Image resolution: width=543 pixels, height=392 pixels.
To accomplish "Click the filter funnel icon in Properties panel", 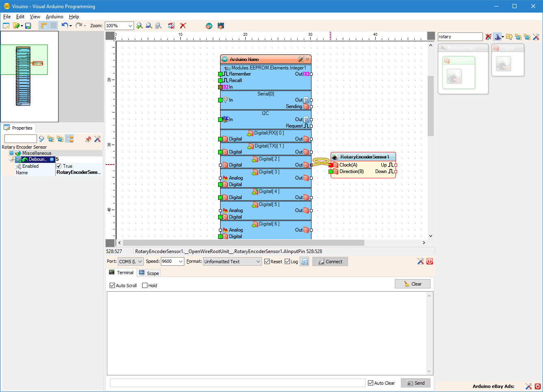I will tap(41, 139).
